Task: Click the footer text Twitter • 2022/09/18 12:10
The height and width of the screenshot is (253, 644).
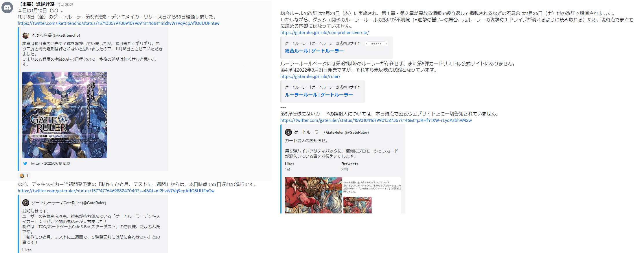Action: coord(50,163)
